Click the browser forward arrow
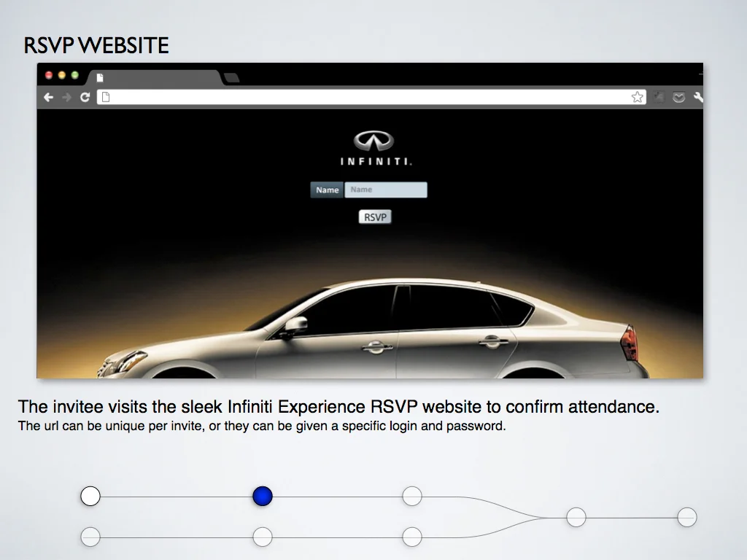 pos(66,97)
